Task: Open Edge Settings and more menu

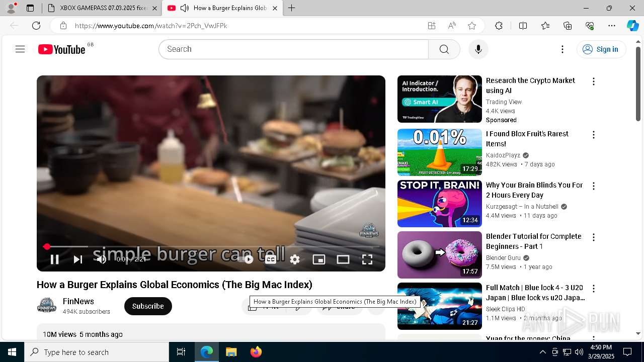Action: tap(612, 26)
